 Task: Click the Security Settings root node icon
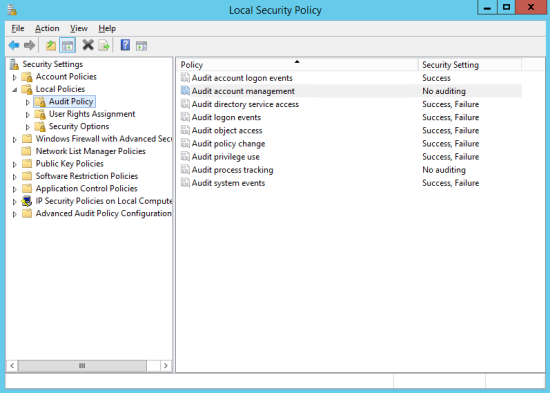click(x=14, y=64)
